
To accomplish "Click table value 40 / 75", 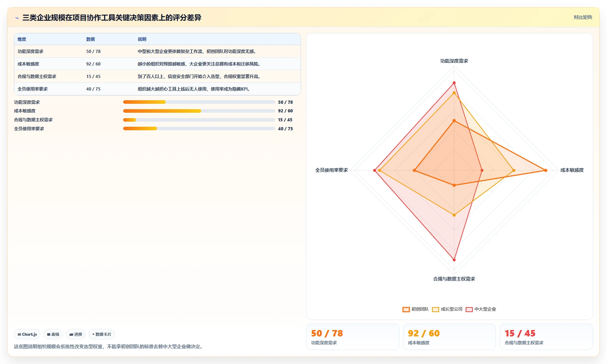I will (x=93, y=89).
